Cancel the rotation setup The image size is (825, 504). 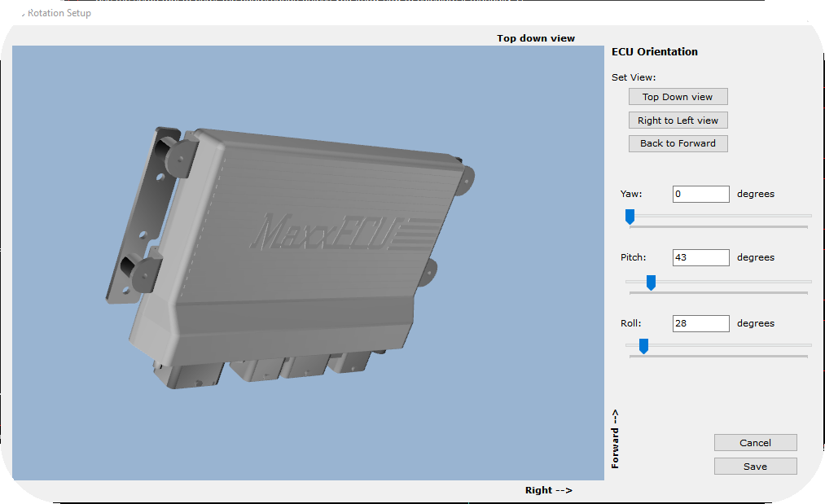point(755,443)
